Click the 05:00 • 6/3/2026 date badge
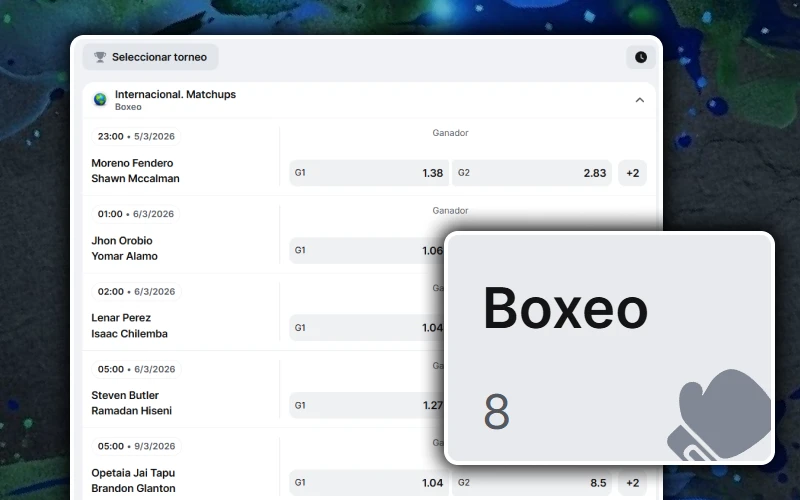Screen dimensions: 800x500 pos(136,369)
